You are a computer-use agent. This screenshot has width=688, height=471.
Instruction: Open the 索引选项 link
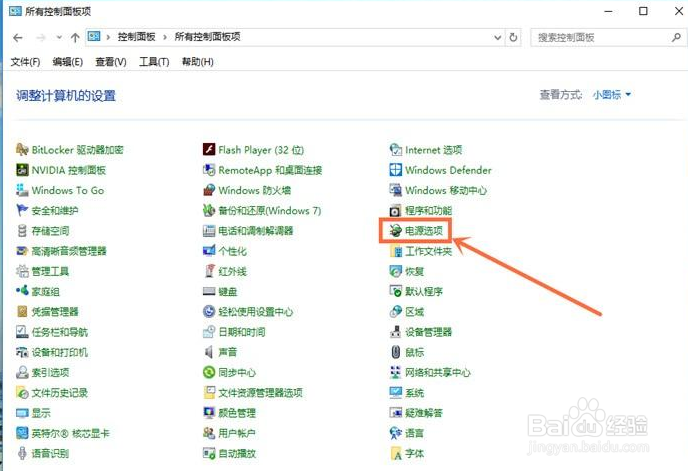pos(50,372)
